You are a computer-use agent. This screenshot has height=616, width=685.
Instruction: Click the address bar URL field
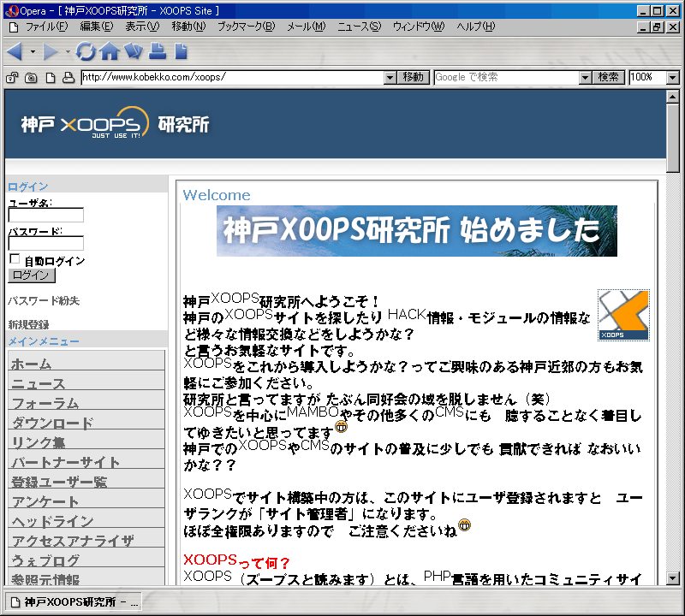tap(233, 78)
